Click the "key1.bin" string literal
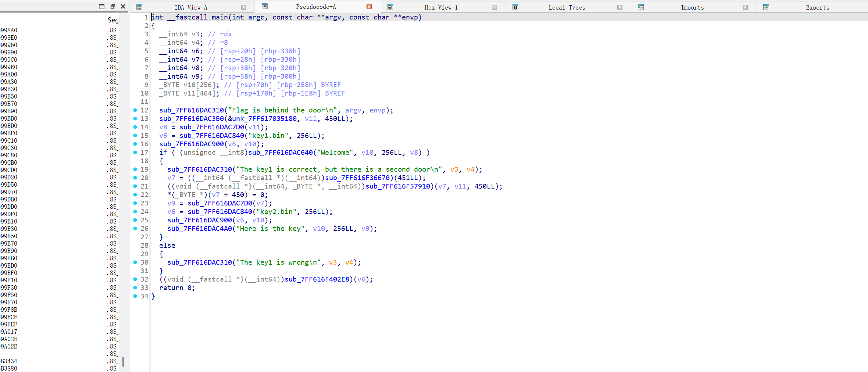 269,136
